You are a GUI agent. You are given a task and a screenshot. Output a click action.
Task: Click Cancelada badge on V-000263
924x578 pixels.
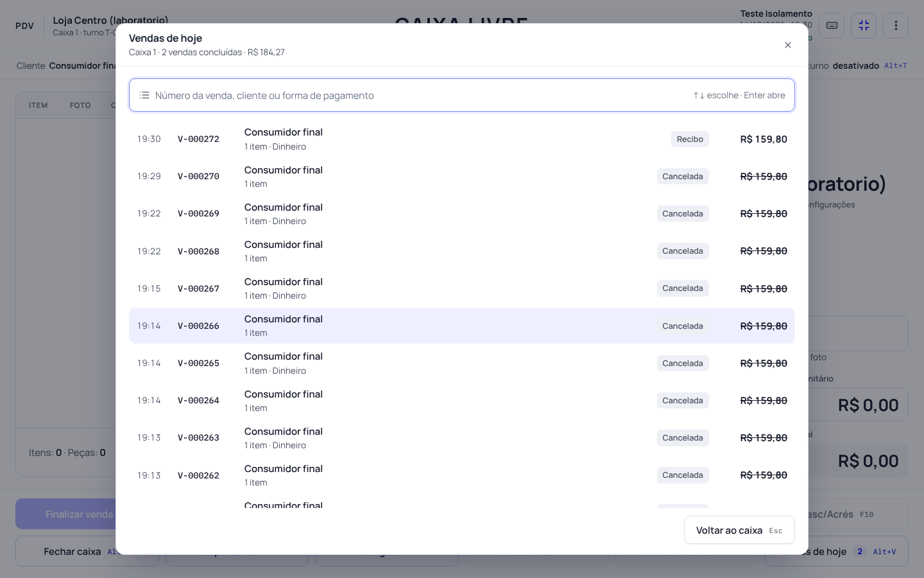click(683, 438)
